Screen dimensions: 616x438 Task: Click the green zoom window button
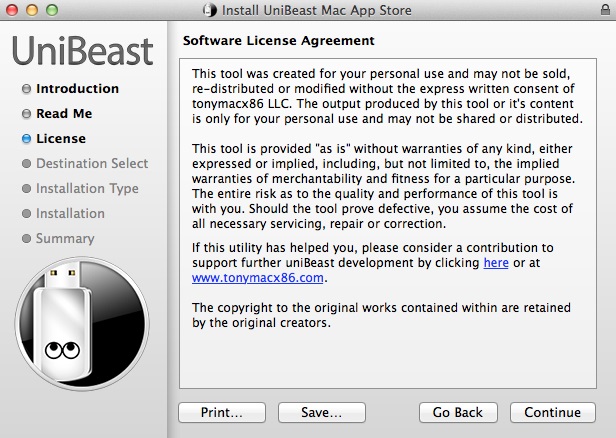(52, 10)
